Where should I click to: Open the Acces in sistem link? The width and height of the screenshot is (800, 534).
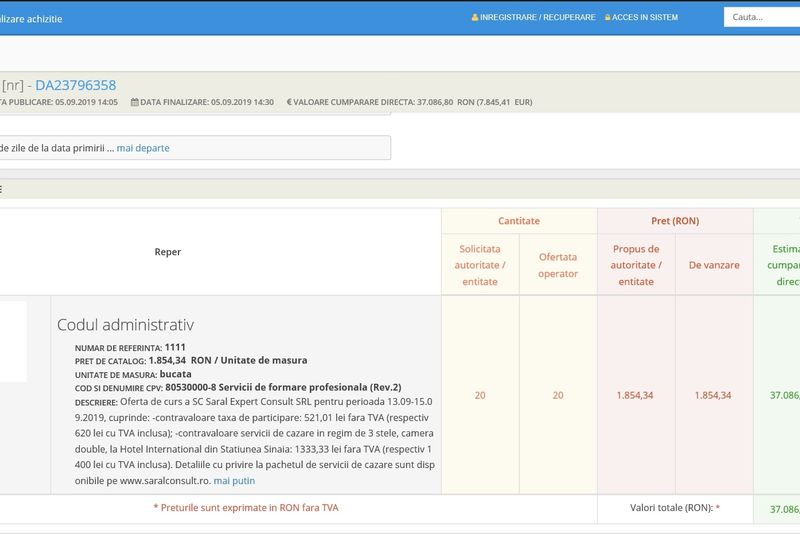click(645, 17)
